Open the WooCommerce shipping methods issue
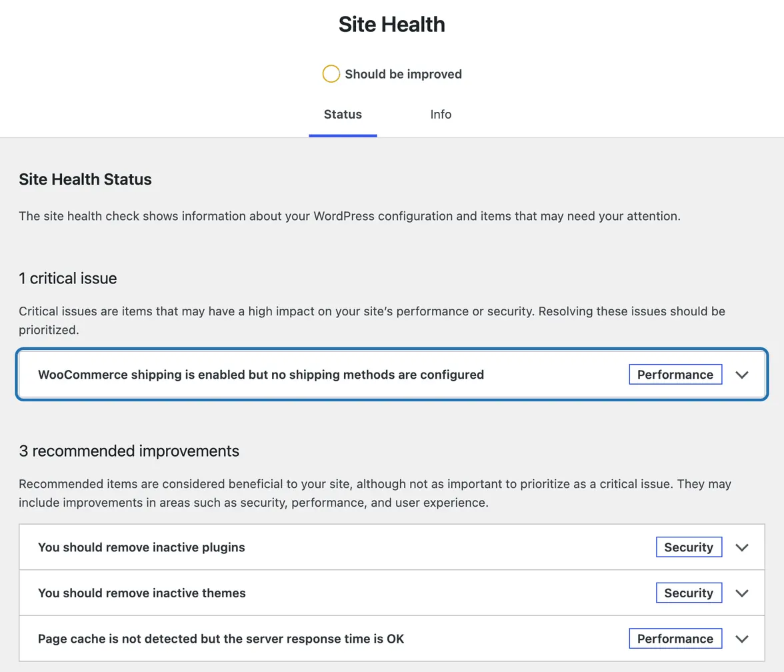The height and width of the screenshot is (672, 784). tap(392, 375)
